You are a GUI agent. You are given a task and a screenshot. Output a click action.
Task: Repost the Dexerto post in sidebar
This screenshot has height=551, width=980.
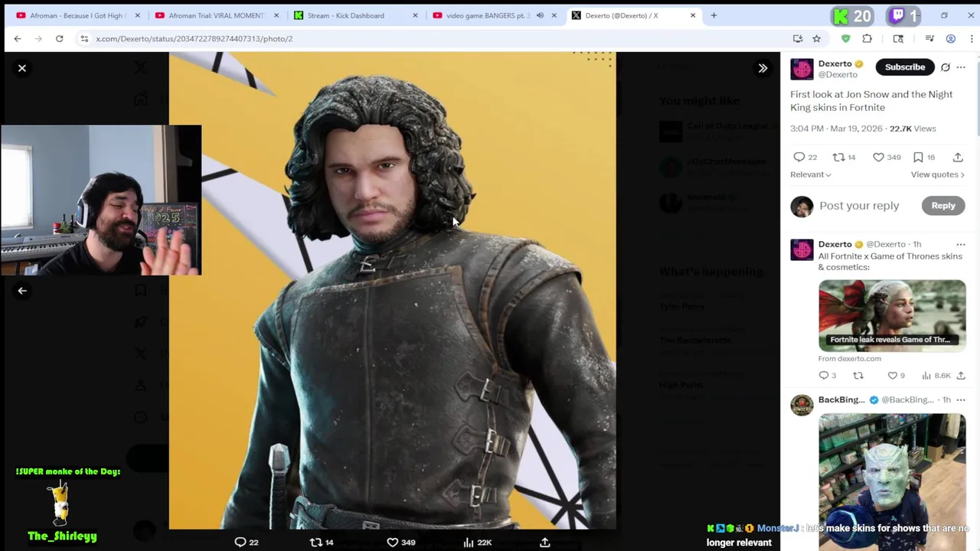point(839,157)
